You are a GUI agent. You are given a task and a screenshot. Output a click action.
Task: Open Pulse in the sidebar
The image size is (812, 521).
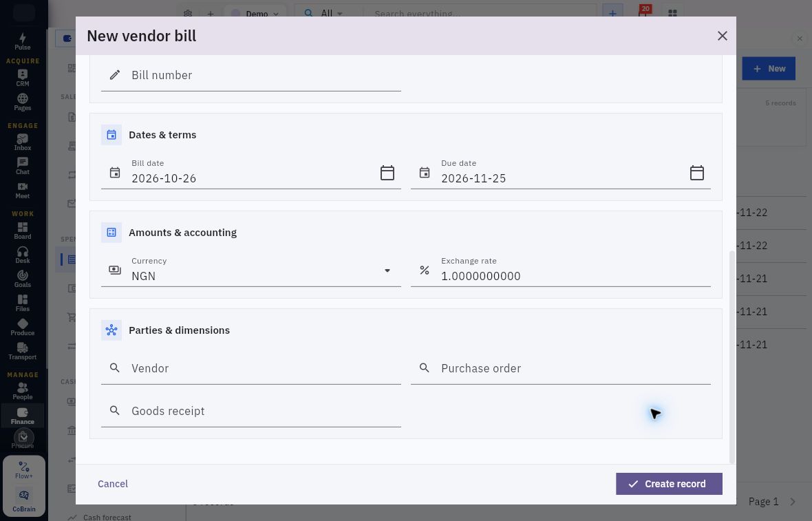(x=22, y=41)
